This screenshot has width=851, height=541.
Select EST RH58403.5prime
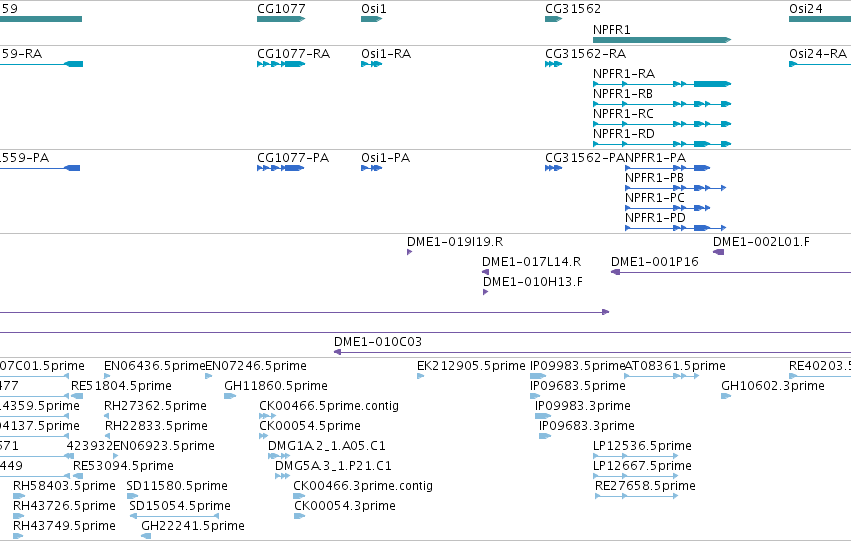tap(19, 496)
